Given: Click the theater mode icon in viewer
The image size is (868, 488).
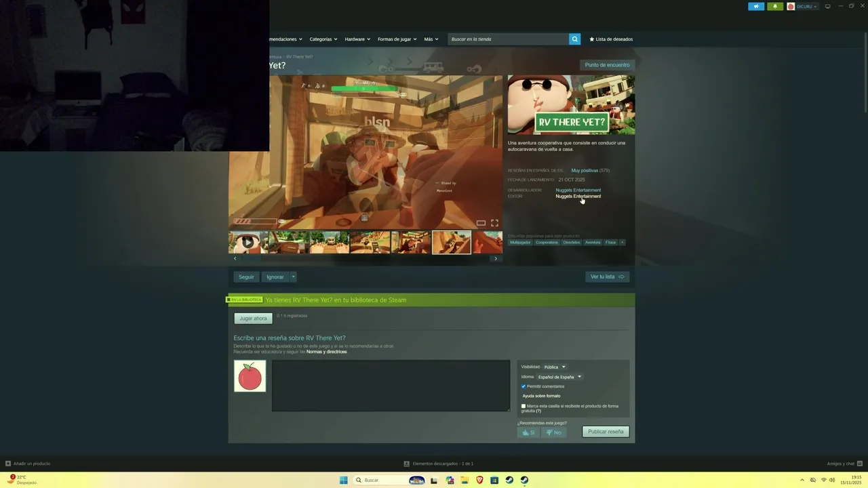Looking at the screenshot, I should (x=481, y=223).
